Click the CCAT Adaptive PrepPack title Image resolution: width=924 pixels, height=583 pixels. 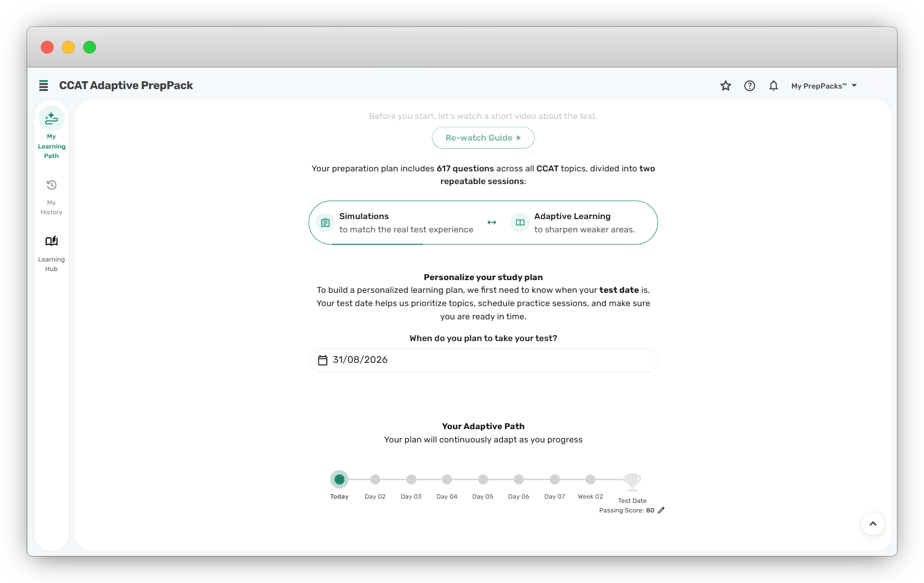click(126, 85)
